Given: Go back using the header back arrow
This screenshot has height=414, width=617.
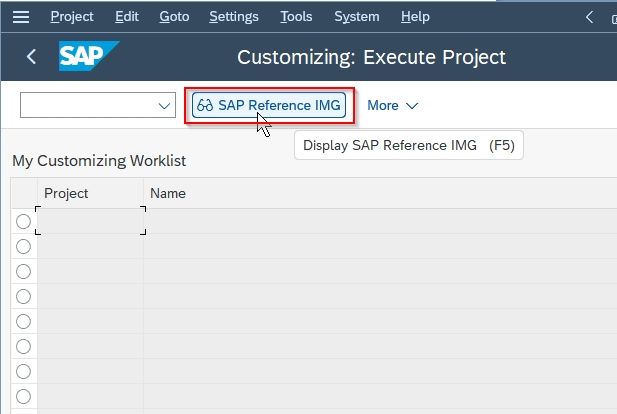Looking at the screenshot, I should [31, 57].
